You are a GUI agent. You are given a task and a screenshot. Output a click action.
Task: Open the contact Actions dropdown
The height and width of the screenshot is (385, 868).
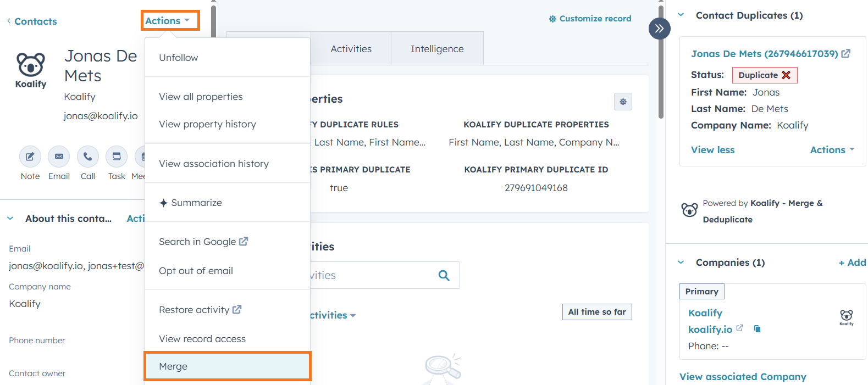pos(168,21)
